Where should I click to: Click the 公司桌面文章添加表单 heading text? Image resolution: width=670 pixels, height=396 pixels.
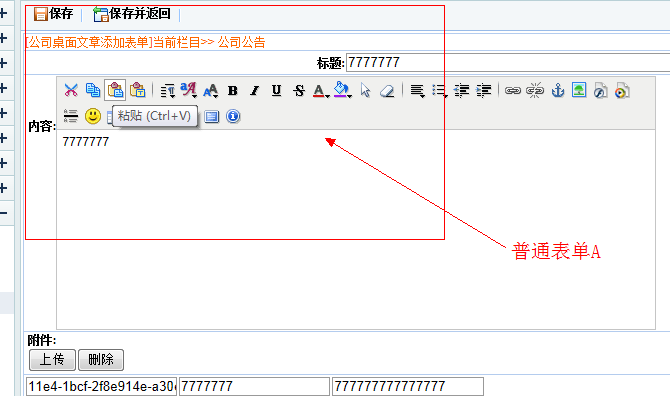(x=88, y=42)
